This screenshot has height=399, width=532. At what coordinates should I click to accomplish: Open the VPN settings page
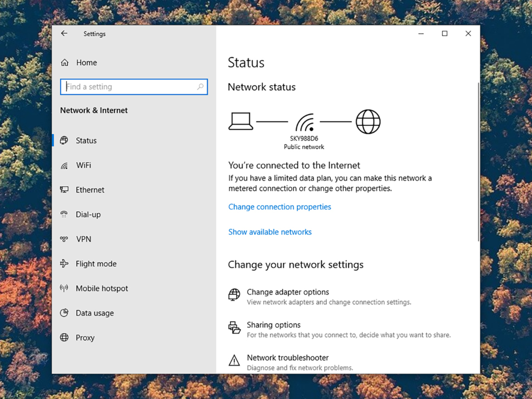pos(84,239)
